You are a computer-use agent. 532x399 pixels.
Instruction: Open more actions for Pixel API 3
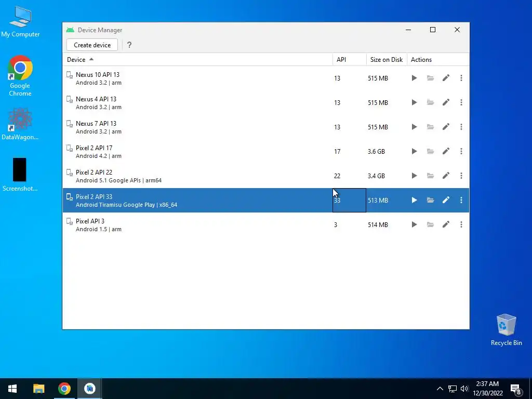click(461, 224)
